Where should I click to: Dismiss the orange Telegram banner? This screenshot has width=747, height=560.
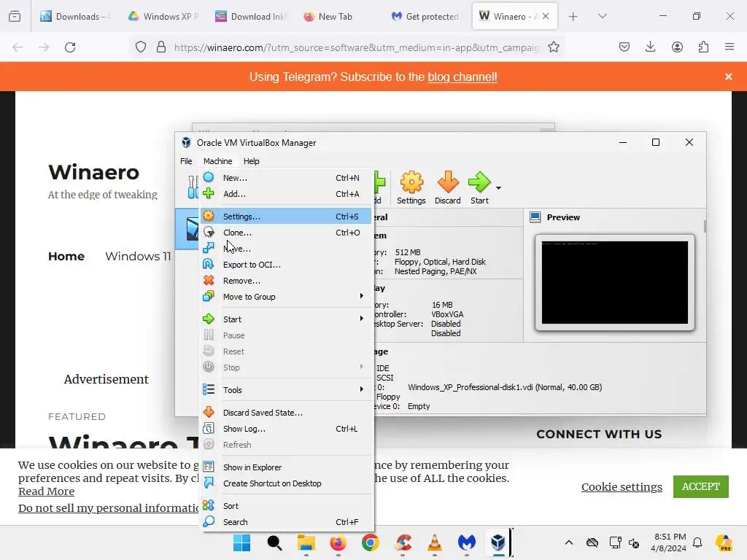tap(729, 77)
